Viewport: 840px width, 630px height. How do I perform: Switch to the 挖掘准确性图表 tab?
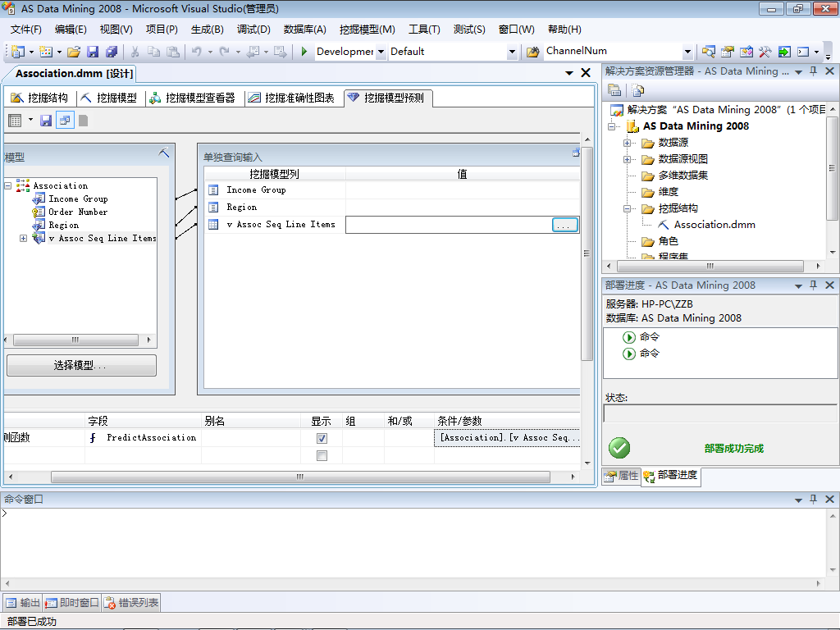(291, 98)
